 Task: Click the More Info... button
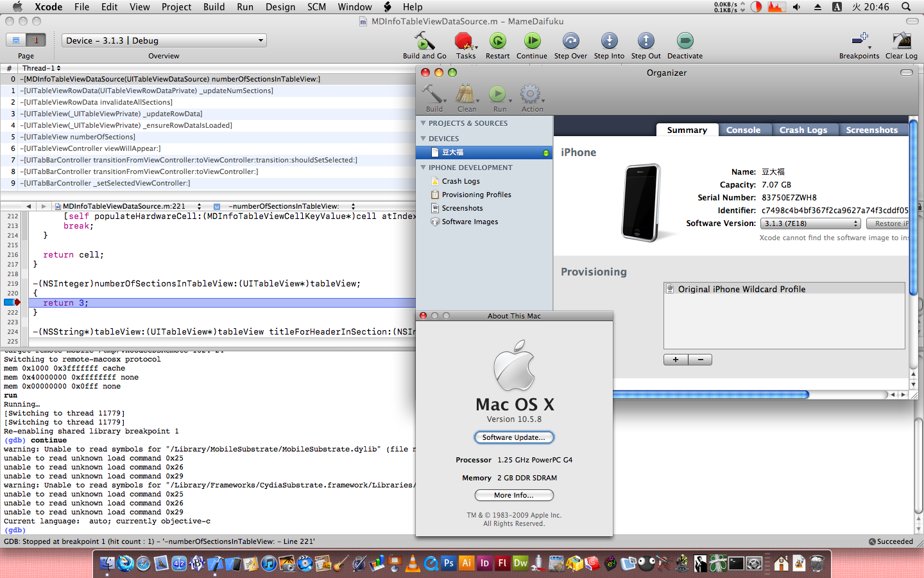[514, 495]
